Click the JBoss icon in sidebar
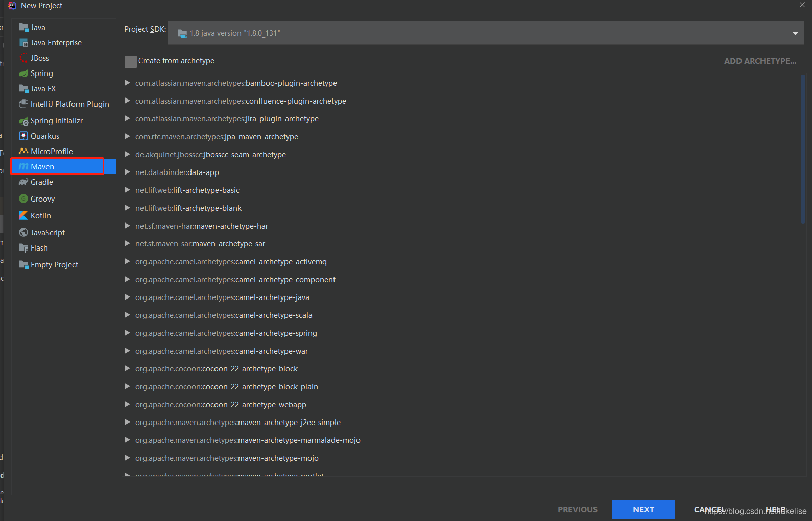Viewport: 812px width, 521px height. (23, 58)
